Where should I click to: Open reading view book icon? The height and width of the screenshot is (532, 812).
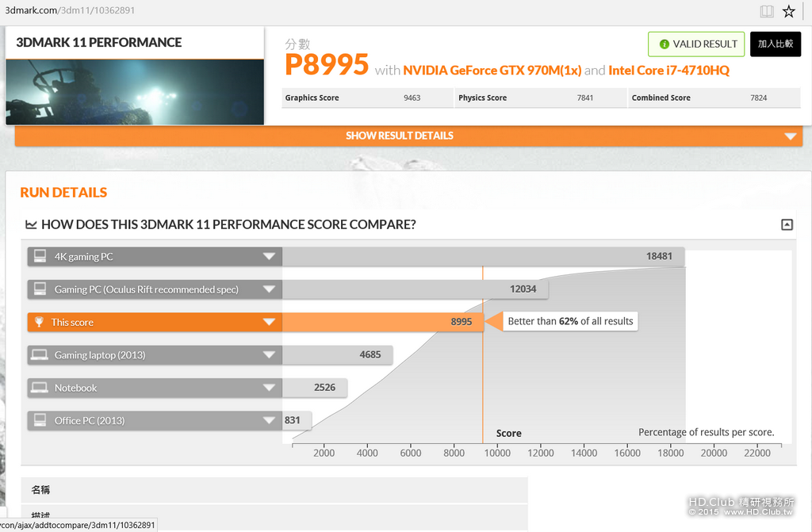click(767, 11)
